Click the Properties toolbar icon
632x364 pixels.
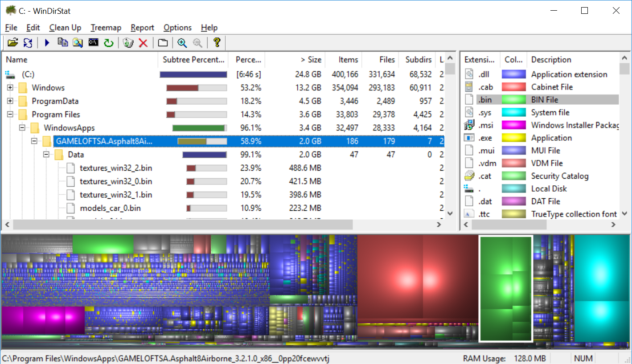(x=163, y=43)
